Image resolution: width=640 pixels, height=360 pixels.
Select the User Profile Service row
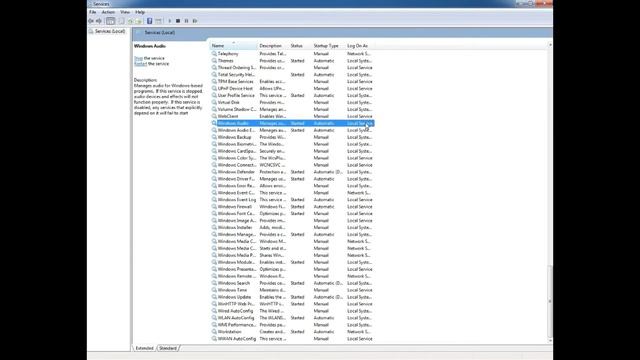(292, 96)
